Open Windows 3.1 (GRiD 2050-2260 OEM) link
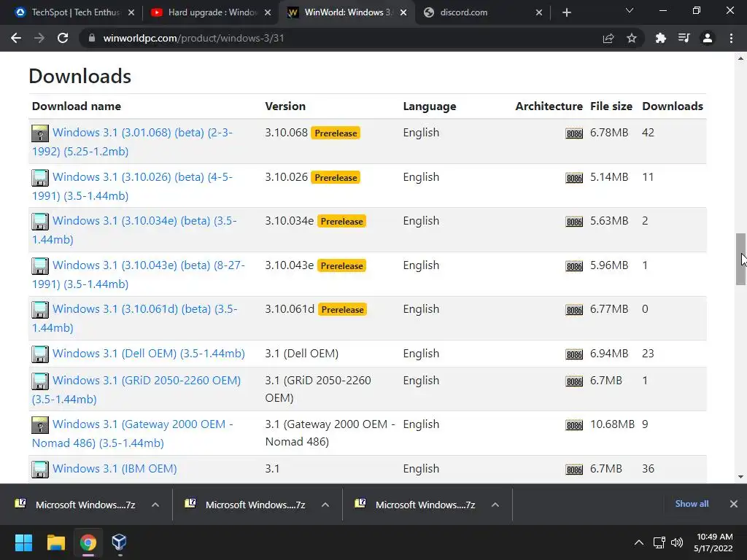Screen dimensions: 747x560 136,389
